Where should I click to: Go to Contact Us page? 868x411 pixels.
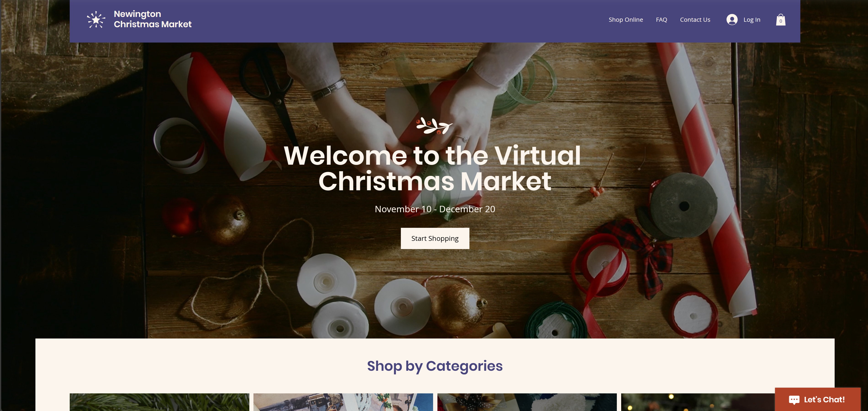pyautogui.click(x=695, y=20)
